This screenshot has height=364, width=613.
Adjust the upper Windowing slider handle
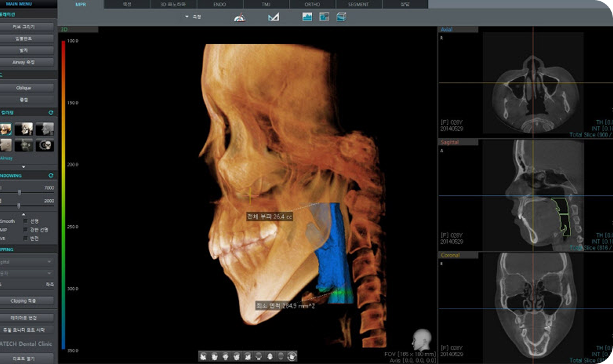pos(19,192)
